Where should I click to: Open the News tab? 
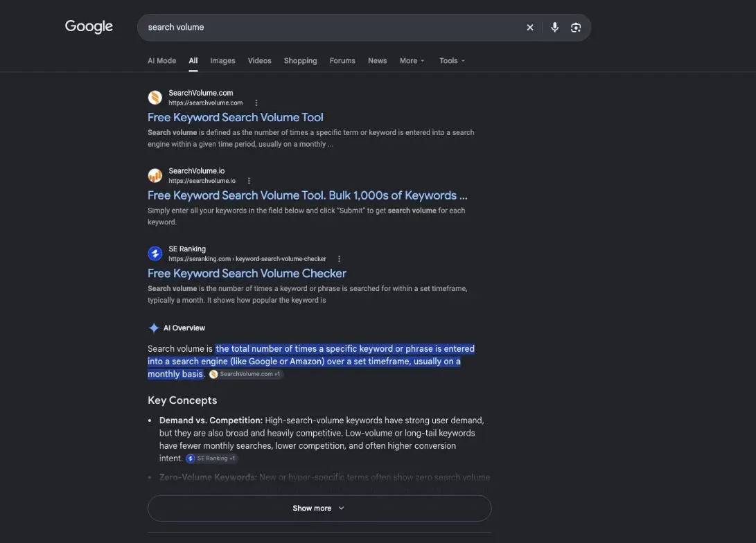378,61
